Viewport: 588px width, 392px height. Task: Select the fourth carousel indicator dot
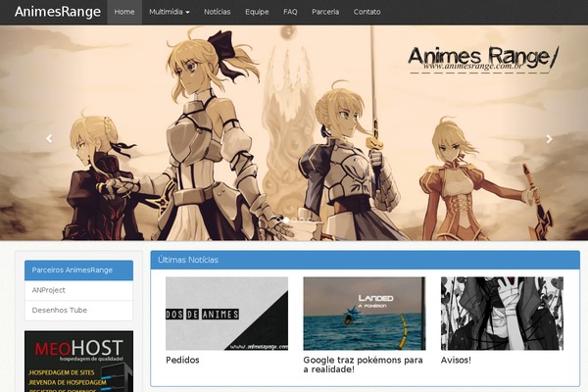tap(310, 220)
